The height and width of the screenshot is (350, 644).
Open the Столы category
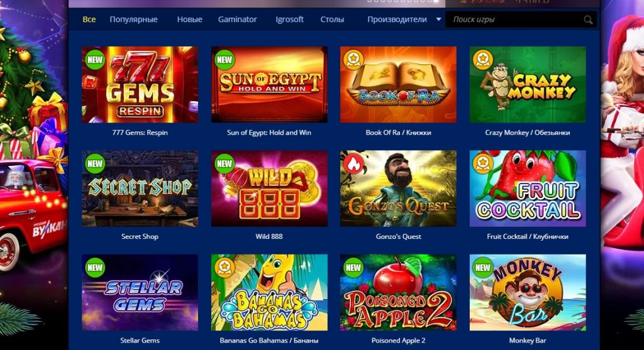332,19
